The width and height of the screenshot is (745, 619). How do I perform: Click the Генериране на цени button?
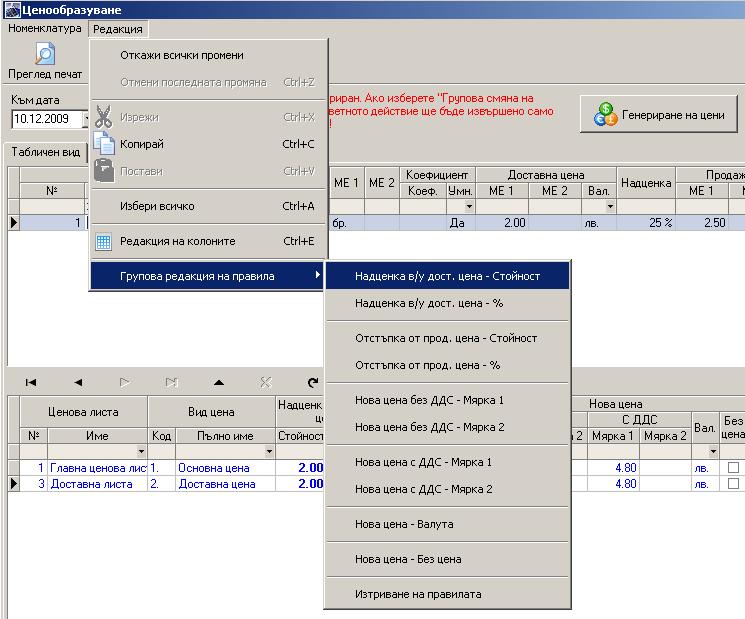click(x=659, y=114)
